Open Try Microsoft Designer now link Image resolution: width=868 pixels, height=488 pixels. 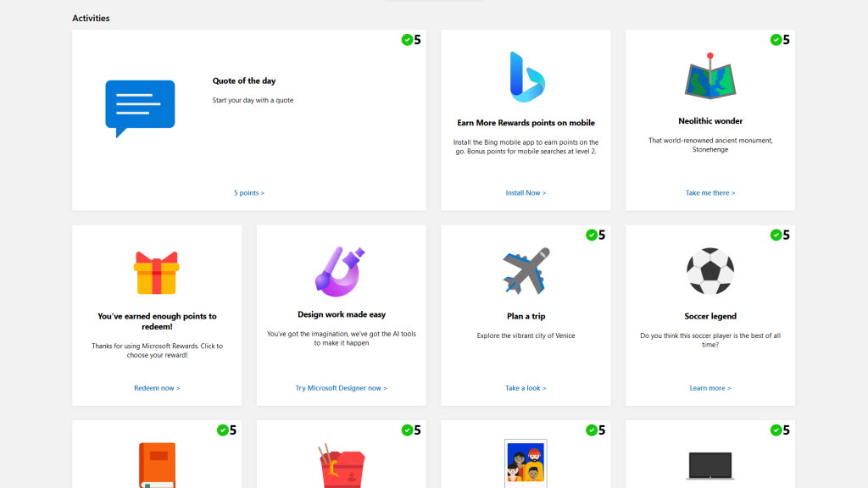point(340,387)
